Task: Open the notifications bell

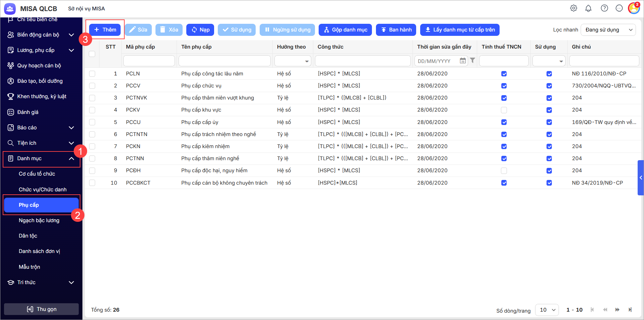Action: point(588,8)
